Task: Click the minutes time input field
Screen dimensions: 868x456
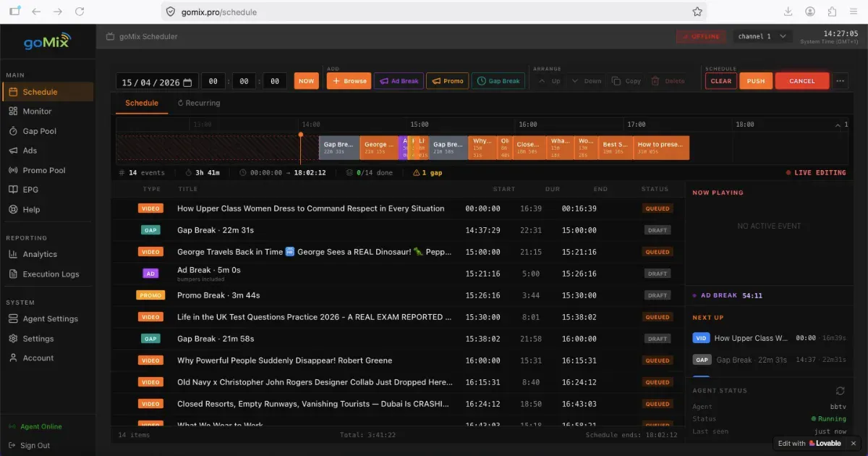Action: pos(244,81)
